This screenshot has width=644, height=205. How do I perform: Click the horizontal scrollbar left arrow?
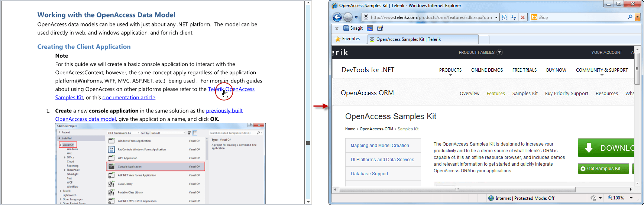click(x=335, y=189)
